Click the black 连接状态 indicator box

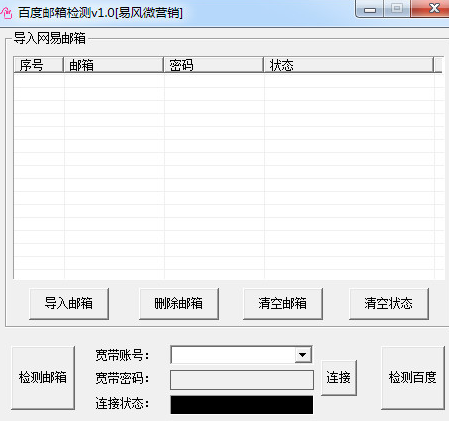(x=242, y=405)
